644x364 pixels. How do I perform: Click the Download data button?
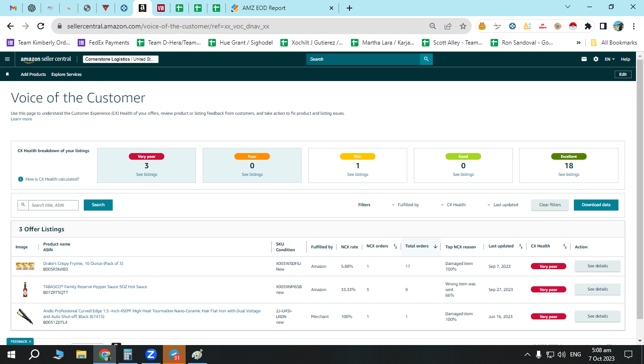(596, 205)
